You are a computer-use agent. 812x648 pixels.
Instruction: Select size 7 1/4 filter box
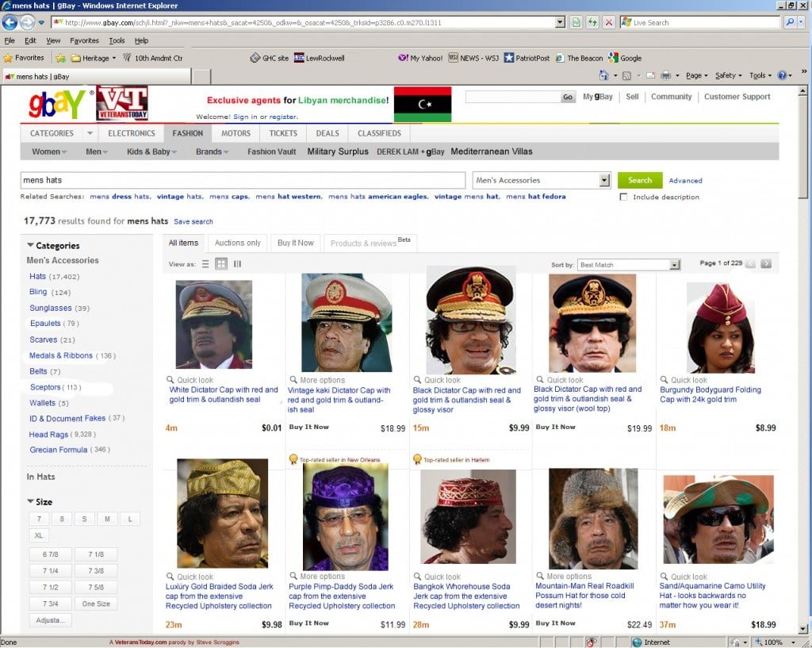tap(51, 570)
